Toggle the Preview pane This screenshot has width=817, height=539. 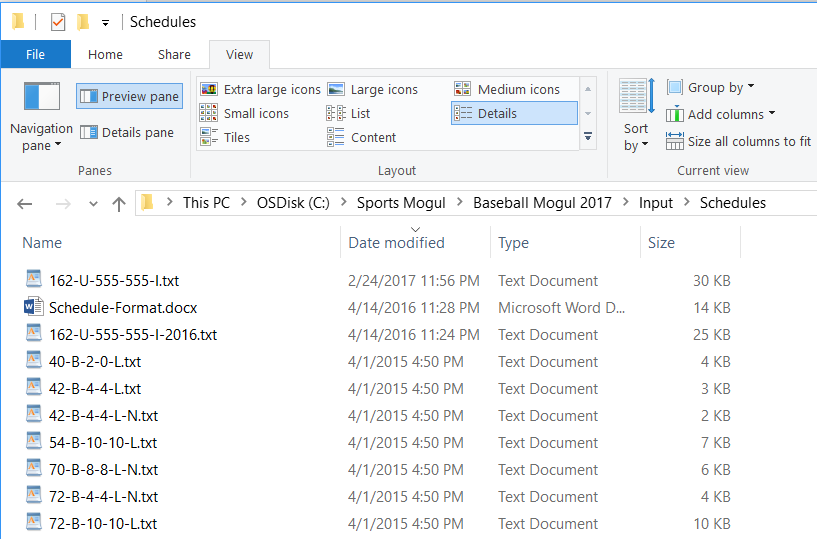(x=129, y=96)
